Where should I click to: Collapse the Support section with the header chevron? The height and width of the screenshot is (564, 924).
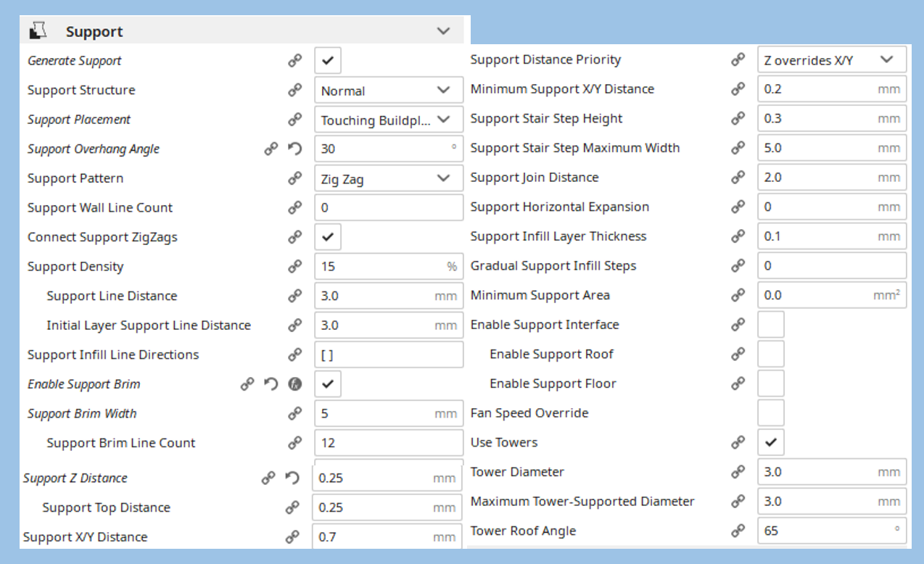[444, 31]
